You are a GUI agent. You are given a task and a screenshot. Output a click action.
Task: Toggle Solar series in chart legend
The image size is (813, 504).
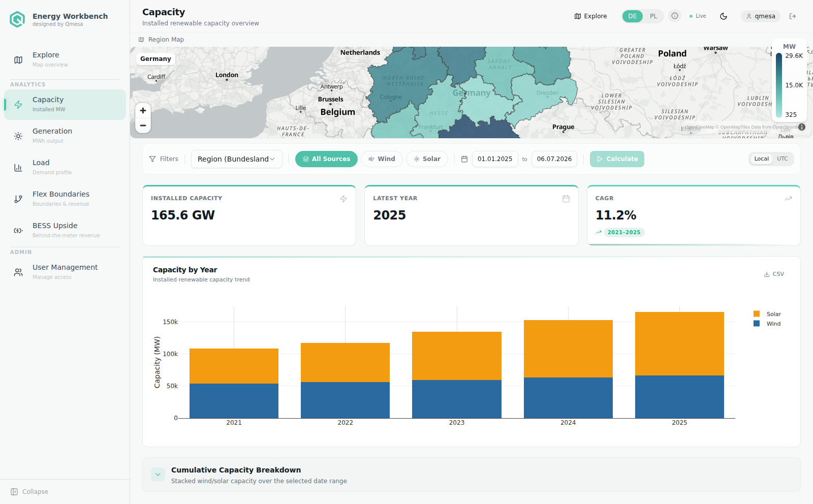pyautogui.click(x=767, y=314)
